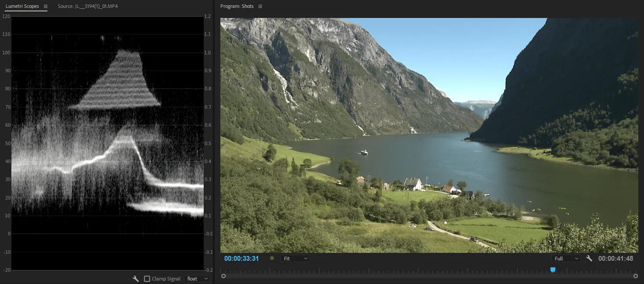Screen dimensions: 644x284
Task: Open the Lumetri Scopes panel menu icon
Action: (45, 7)
